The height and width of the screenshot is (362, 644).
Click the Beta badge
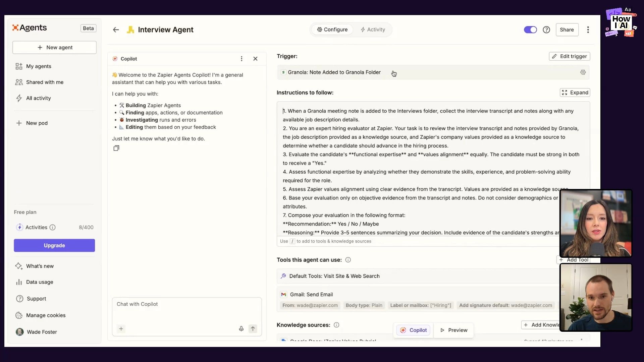coord(88,28)
